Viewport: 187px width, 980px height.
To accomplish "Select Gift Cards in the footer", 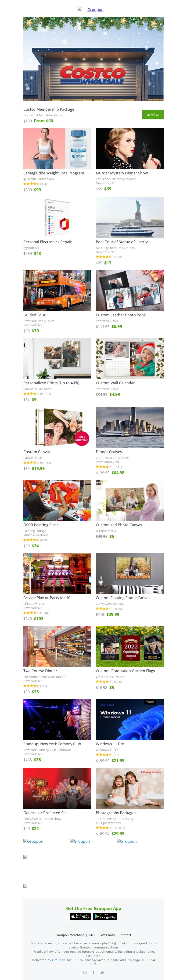I will coord(107,935).
